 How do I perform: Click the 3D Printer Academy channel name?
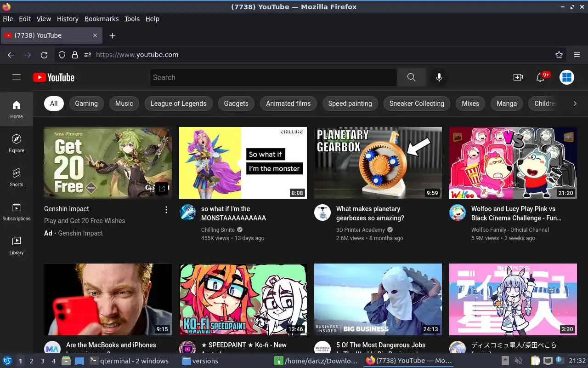tap(361, 230)
